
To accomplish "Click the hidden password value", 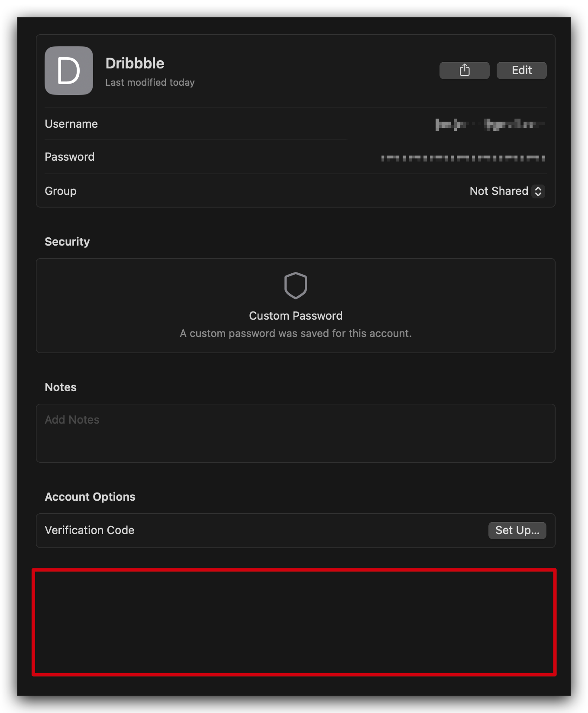I will [x=463, y=158].
